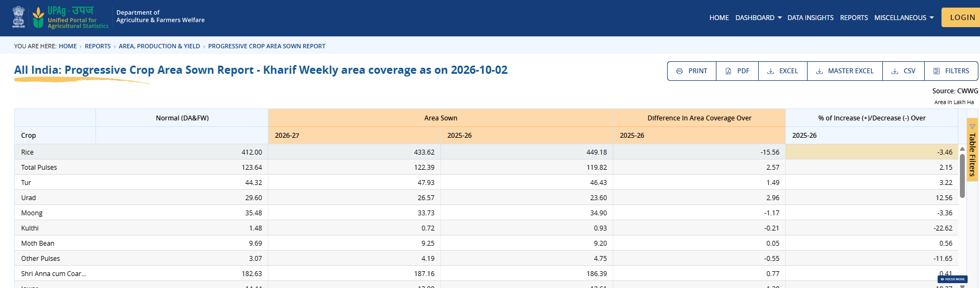The height and width of the screenshot is (288, 980).
Task: Click the national emblem icon
Action: 19,17
